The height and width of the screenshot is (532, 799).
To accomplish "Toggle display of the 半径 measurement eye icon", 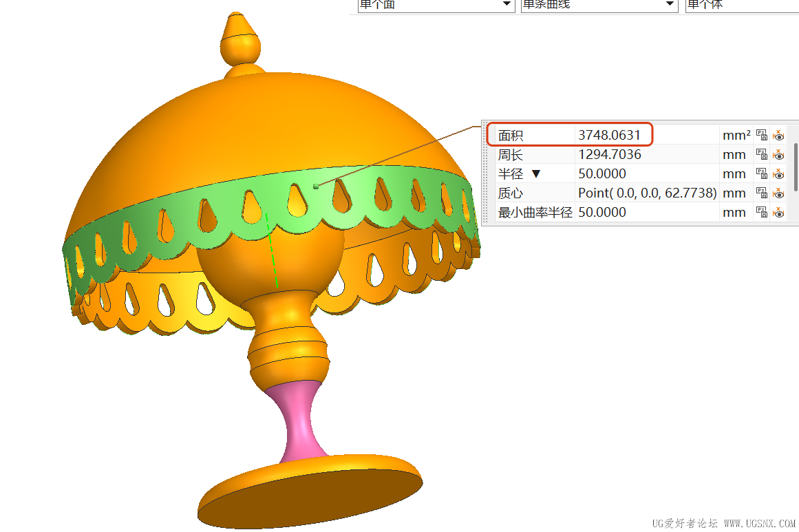I will 778,174.
